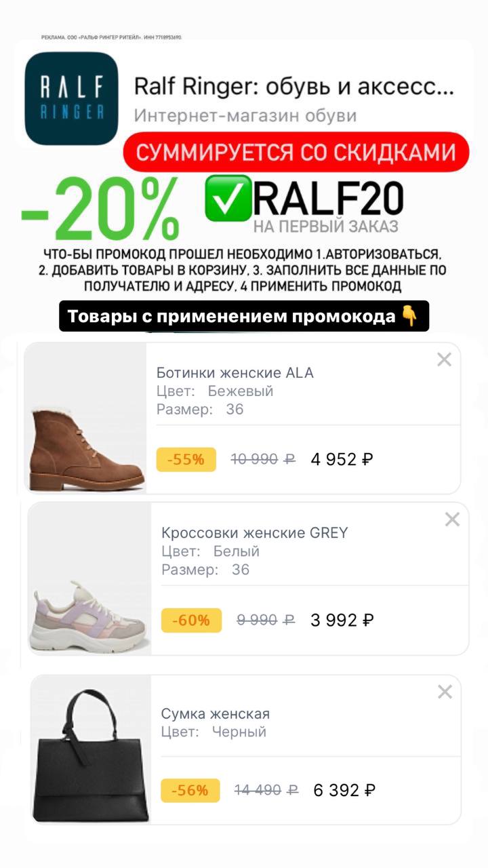Remove the GREY sneakers item

coord(452,520)
